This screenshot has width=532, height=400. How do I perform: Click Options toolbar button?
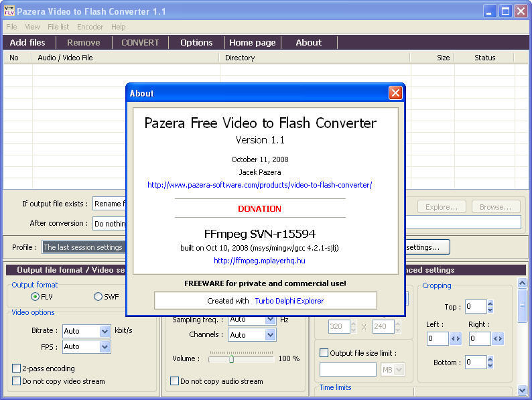pyautogui.click(x=196, y=42)
